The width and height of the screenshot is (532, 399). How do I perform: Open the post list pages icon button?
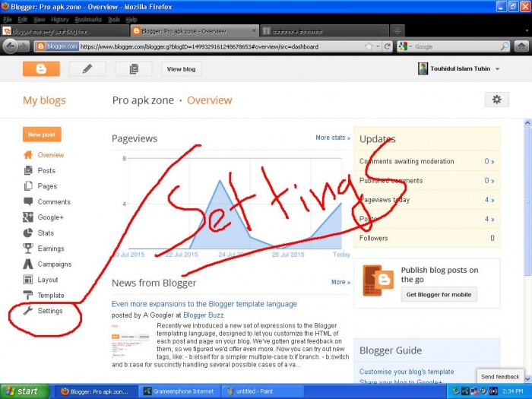click(x=134, y=69)
